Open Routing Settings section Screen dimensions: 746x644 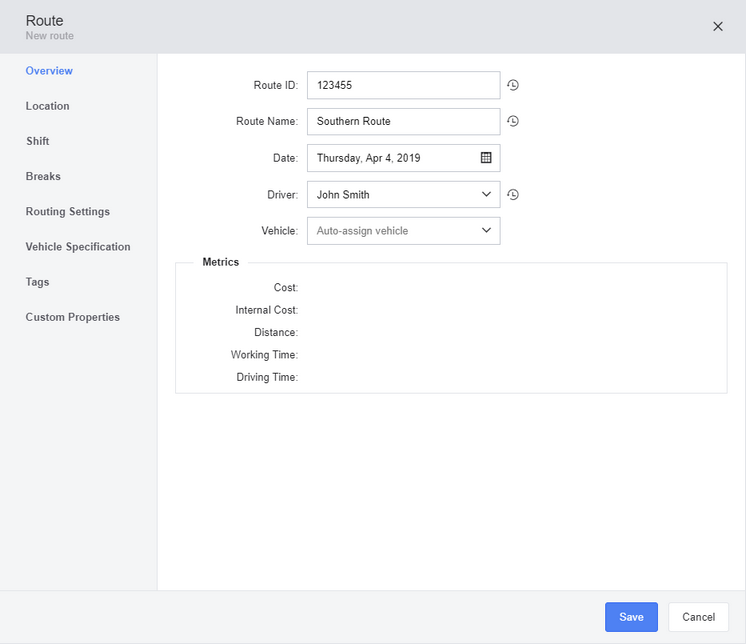tap(68, 212)
